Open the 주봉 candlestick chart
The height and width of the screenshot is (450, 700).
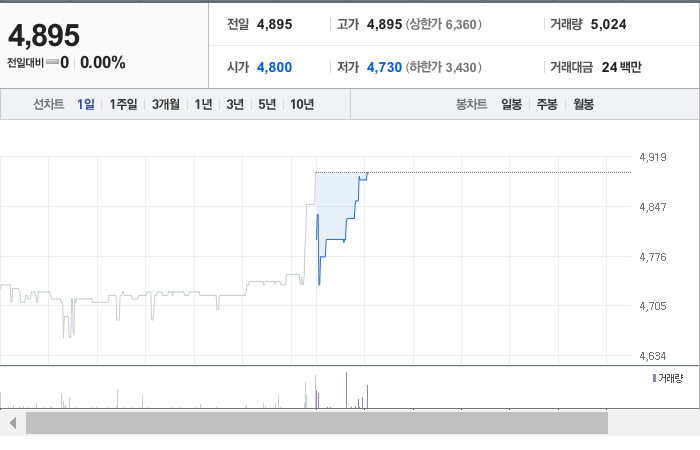pyautogui.click(x=547, y=104)
